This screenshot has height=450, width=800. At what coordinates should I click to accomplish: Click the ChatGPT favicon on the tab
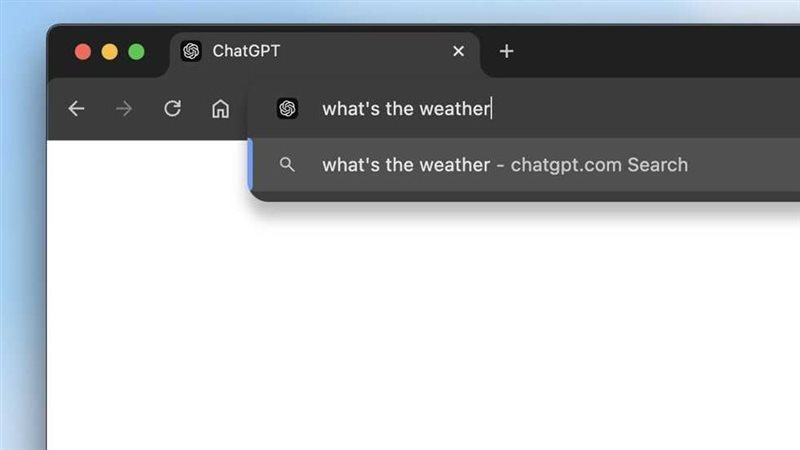[191, 51]
